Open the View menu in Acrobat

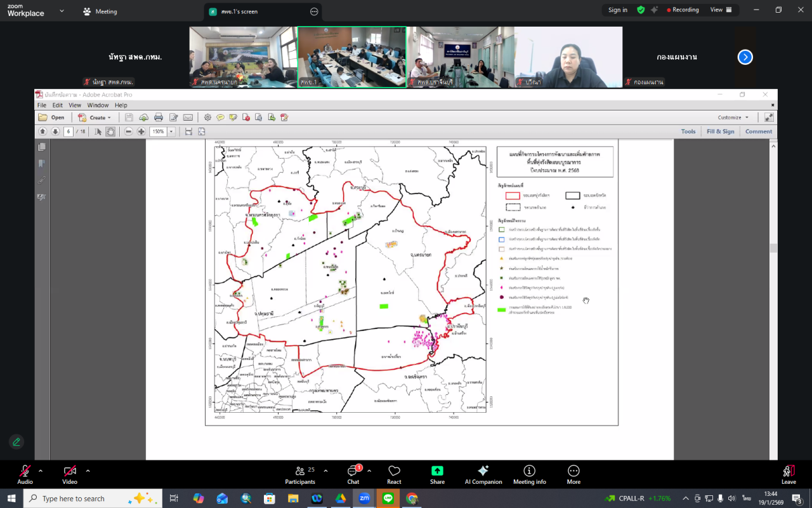coord(75,105)
